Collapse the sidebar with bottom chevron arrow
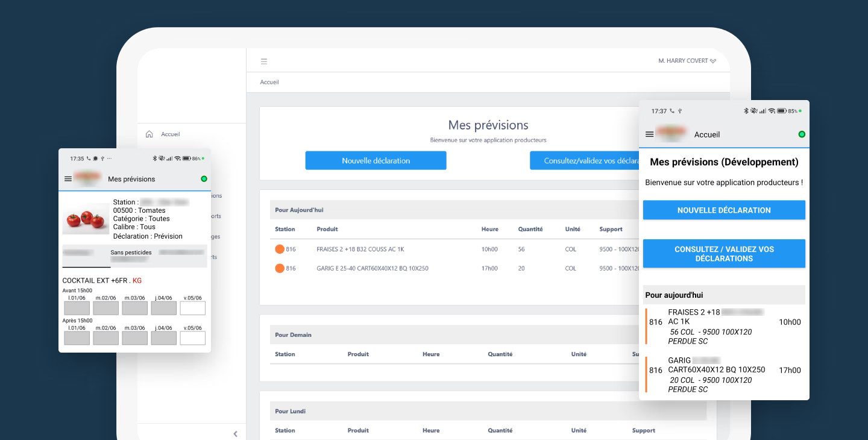Screen dimensions: 868x440 (x=235, y=434)
